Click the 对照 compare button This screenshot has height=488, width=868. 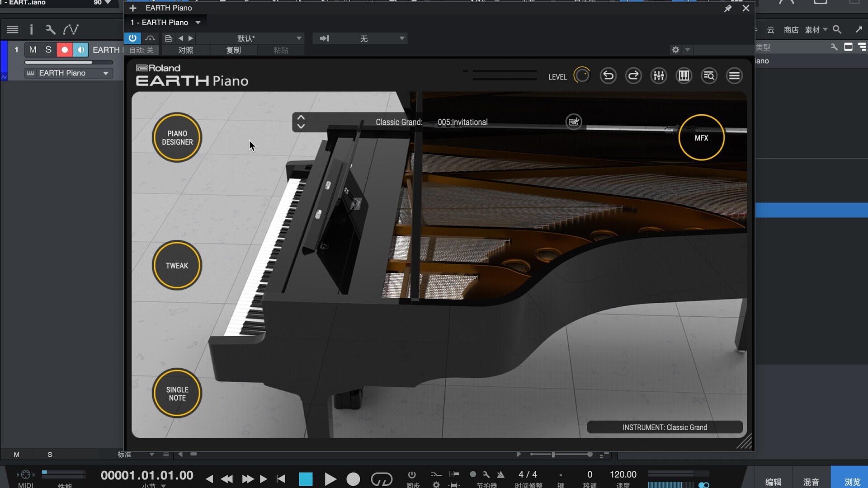pyautogui.click(x=186, y=50)
